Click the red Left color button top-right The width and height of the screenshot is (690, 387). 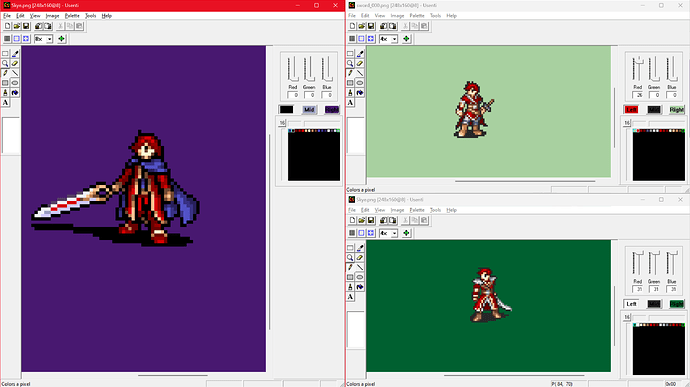point(631,110)
